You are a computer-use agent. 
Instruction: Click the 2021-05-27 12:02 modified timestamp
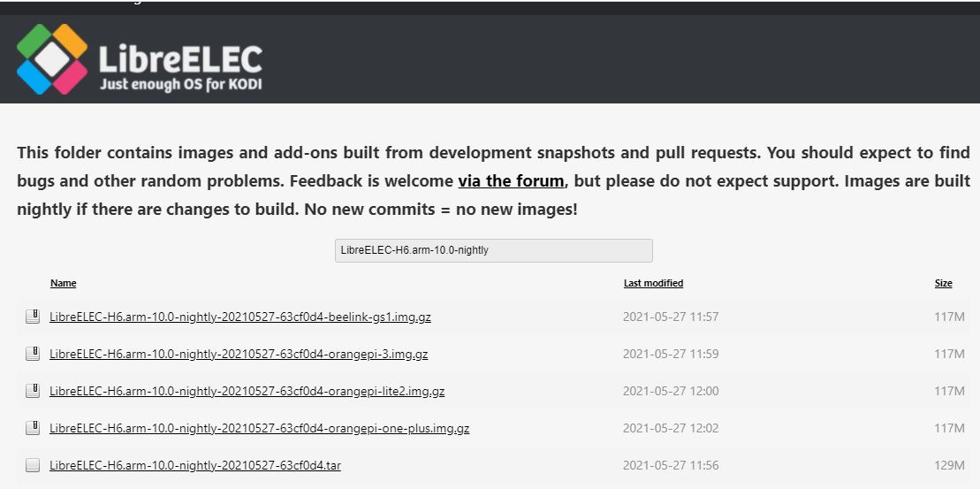pos(671,428)
